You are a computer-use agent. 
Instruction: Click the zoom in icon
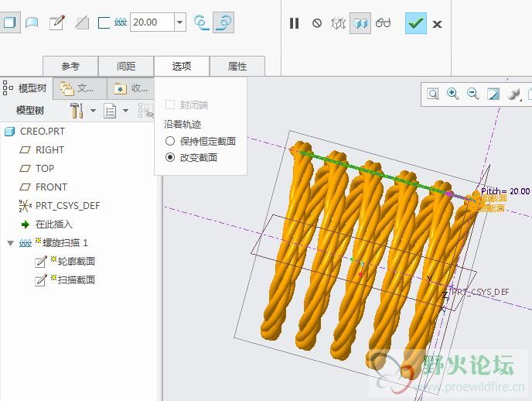click(x=453, y=94)
